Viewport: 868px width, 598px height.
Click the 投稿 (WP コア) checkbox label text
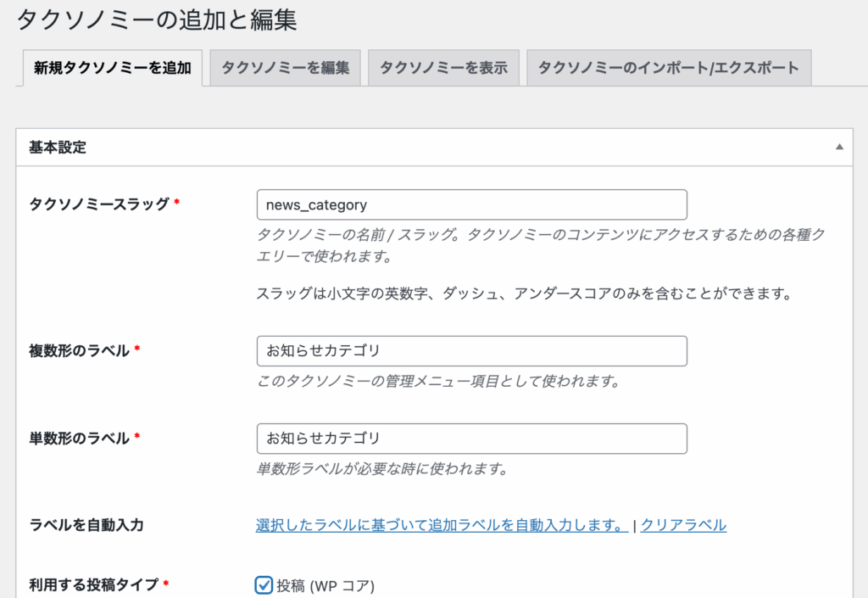325,585
